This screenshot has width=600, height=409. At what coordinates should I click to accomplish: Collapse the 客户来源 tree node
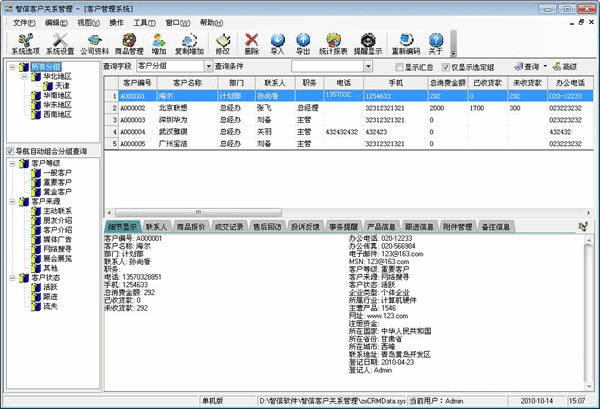point(13,201)
